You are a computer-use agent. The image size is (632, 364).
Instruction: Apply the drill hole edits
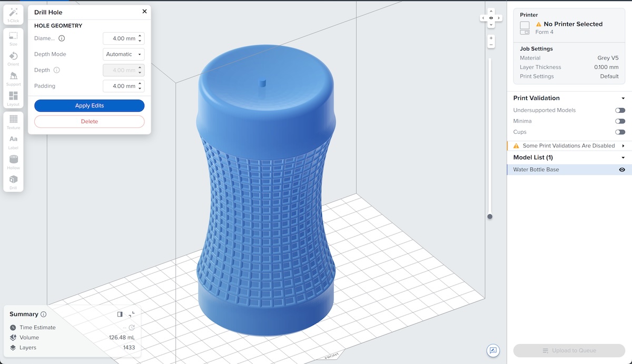point(89,105)
